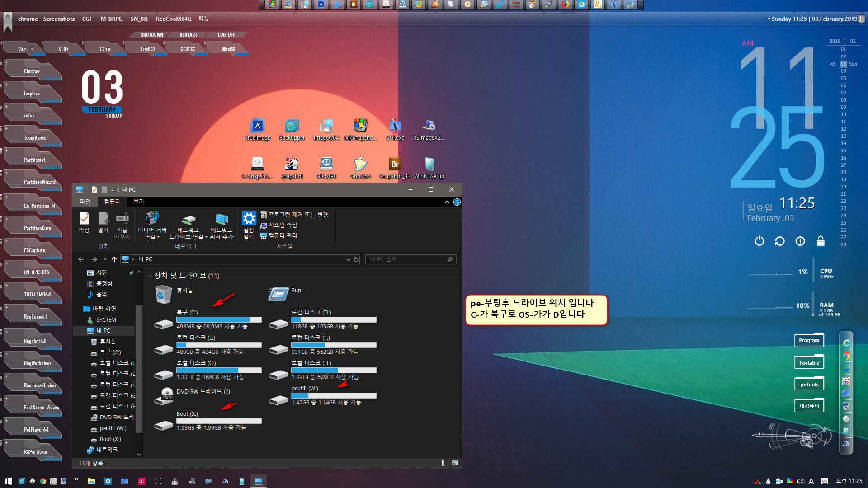The height and width of the screenshot is (488, 868).
Task: Open the Backupper desktop icon
Action: pos(292,130)
